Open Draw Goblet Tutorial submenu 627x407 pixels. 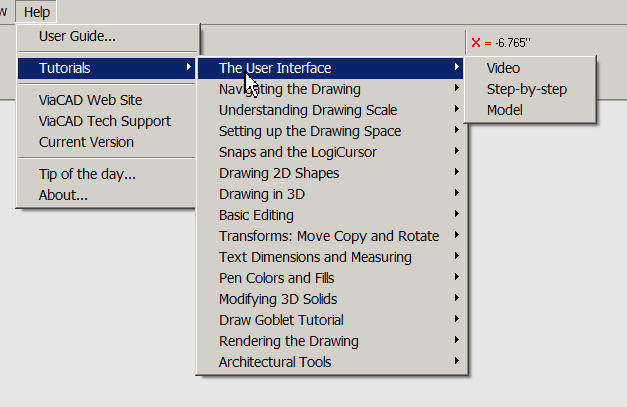(281, 320)
